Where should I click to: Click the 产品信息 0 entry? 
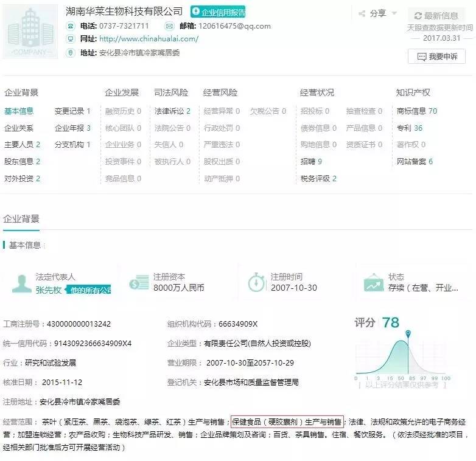point(364,128)
